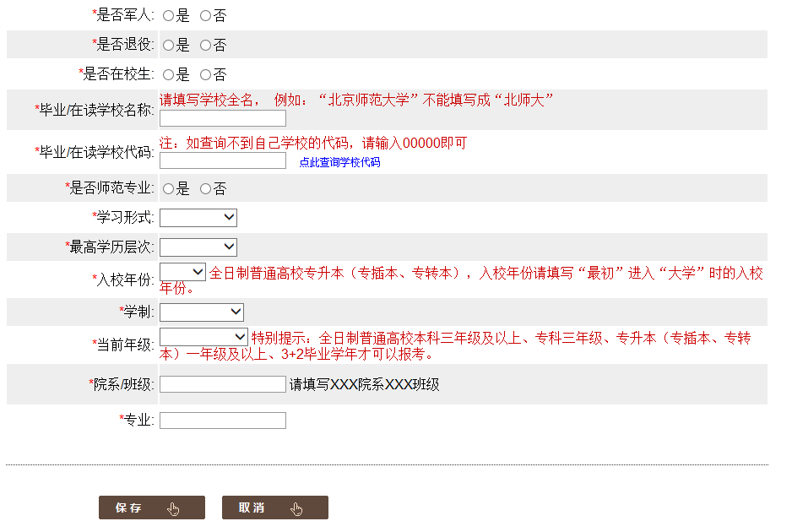Open the 学习形式 dropdown
Viewport: 792px width, 532px height.
(198, 217)
